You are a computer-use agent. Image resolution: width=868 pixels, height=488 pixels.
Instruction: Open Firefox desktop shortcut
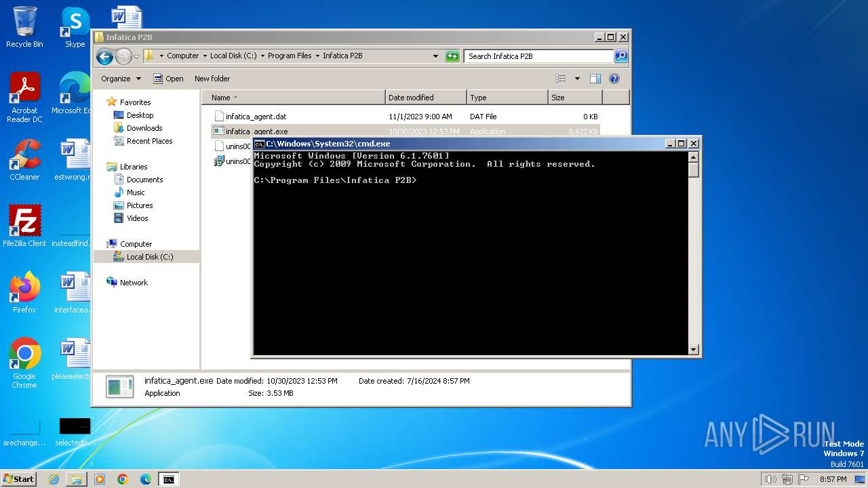pos(24,292)
